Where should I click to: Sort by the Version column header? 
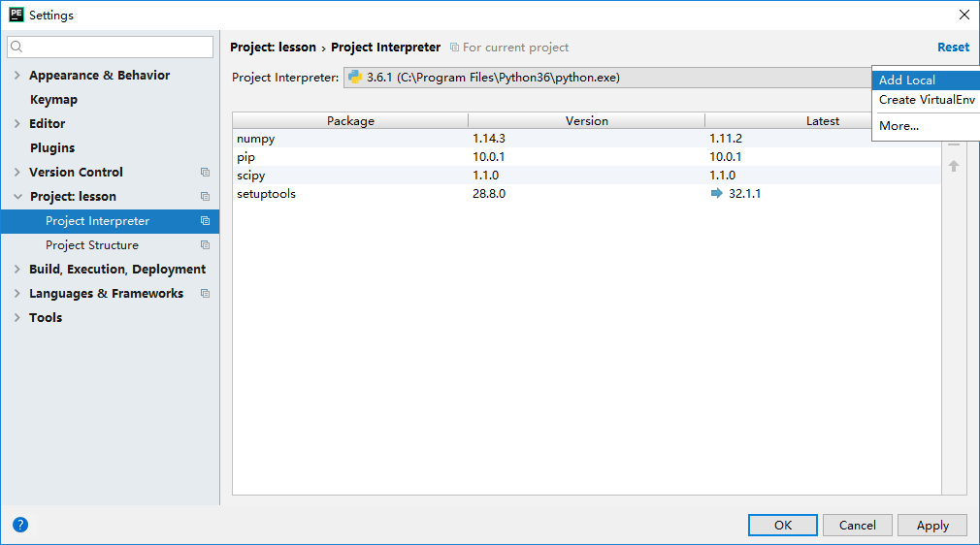click(x=586, y=120)
